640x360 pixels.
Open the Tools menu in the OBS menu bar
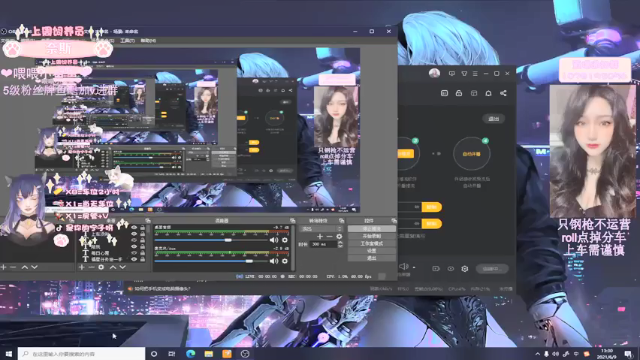(127, 40)
